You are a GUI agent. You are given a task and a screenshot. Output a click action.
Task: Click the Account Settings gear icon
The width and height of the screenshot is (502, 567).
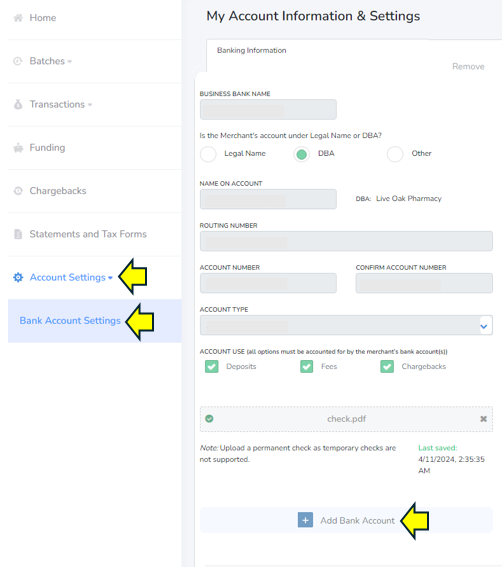tap(18, 277)
